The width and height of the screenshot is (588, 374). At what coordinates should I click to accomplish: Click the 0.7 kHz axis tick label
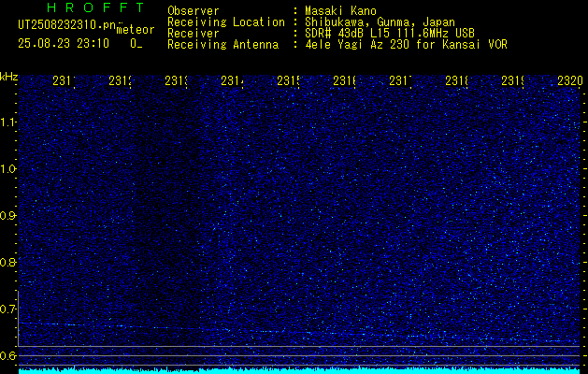(7, 309)
